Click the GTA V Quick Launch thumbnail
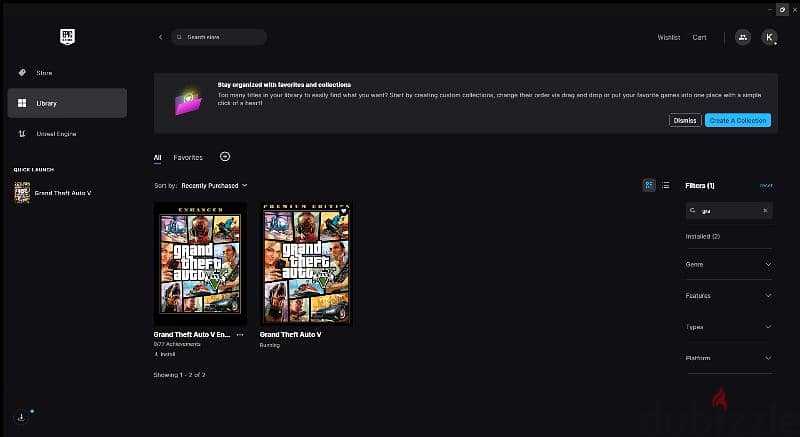 [x=22, y=193]
